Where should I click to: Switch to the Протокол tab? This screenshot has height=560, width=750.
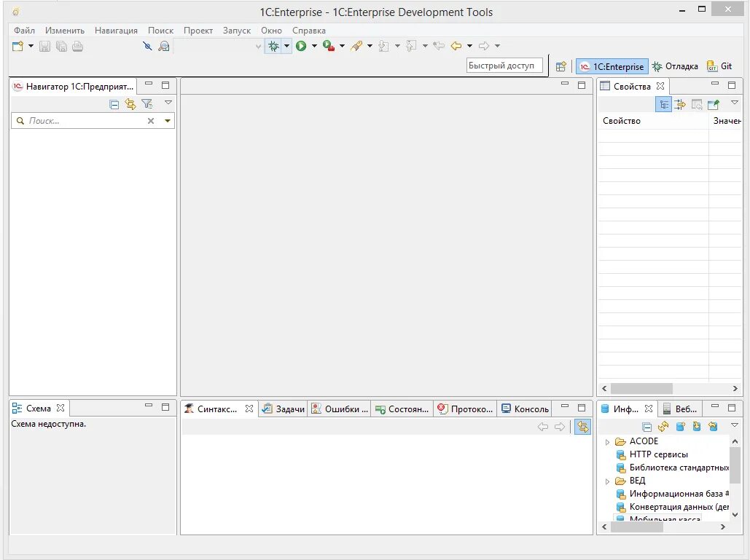click(466, 409)
